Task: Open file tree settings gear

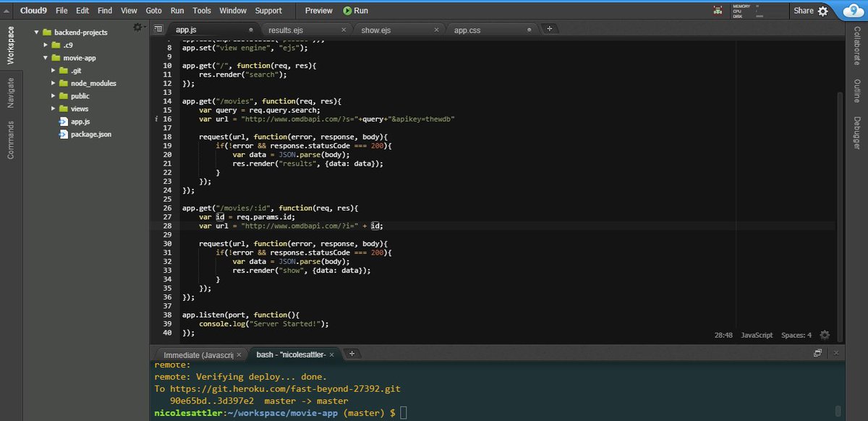Action: pos(138,27)
